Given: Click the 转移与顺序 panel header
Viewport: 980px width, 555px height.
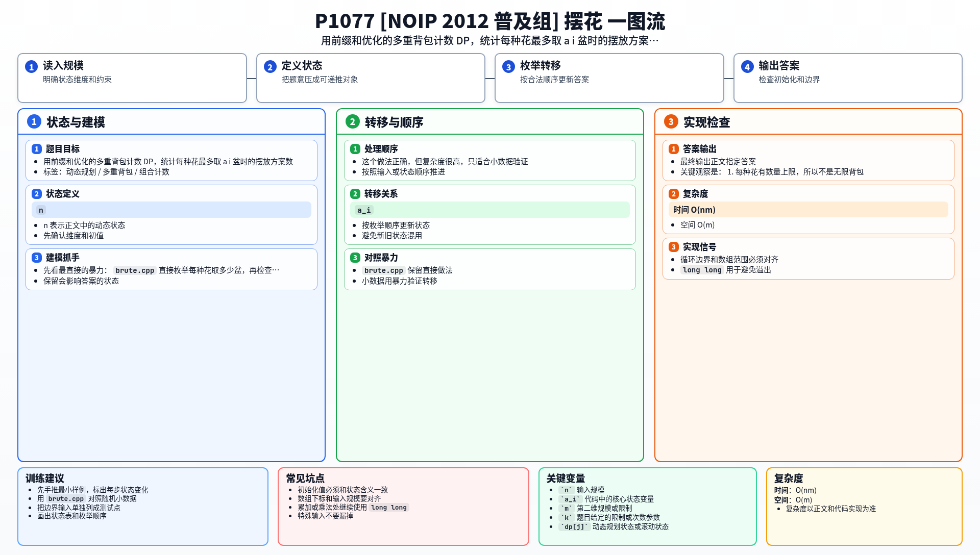Looking at the screenshot, I should coord(490,122).
